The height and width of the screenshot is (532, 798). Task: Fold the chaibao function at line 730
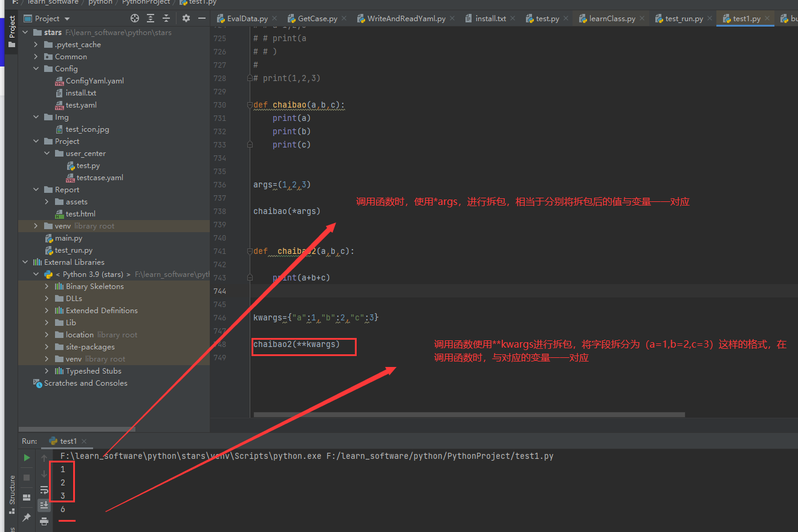coord(249,105)
